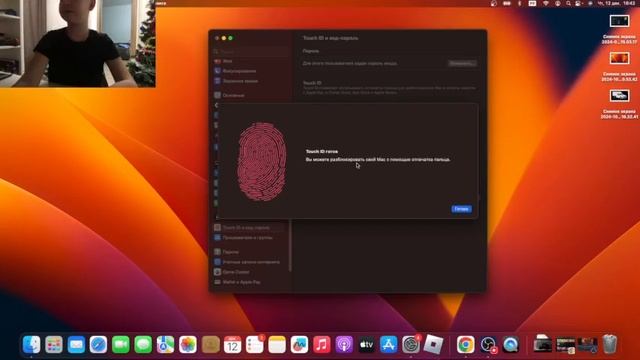Open Spotlight search in menu bar

pos(568,3)
